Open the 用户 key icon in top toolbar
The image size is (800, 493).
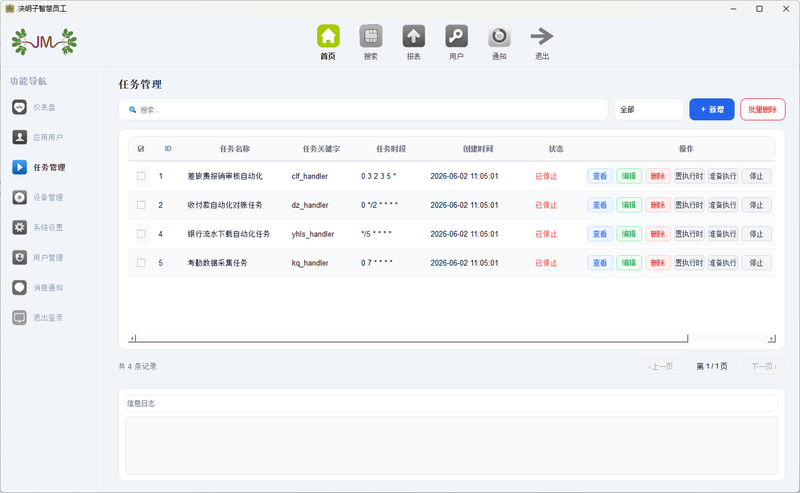point(457,42)
